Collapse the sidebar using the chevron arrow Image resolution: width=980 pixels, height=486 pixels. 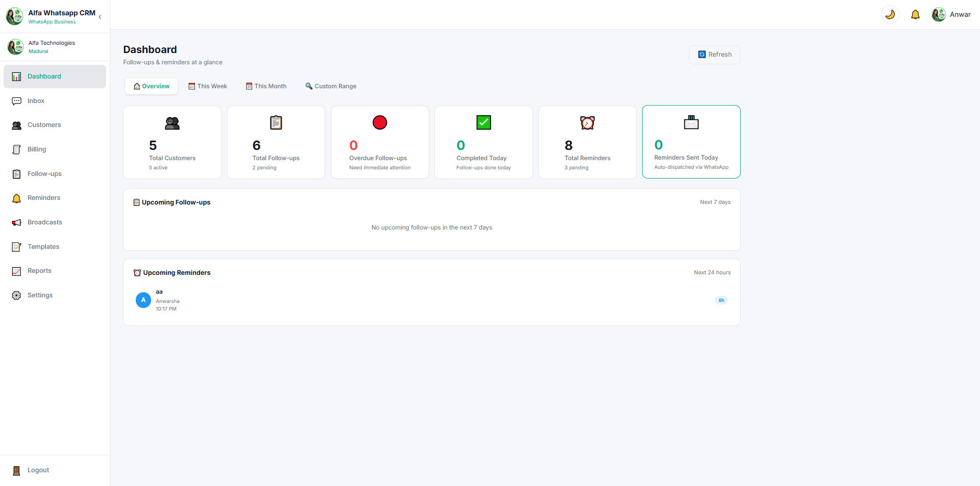click(100, 17)
